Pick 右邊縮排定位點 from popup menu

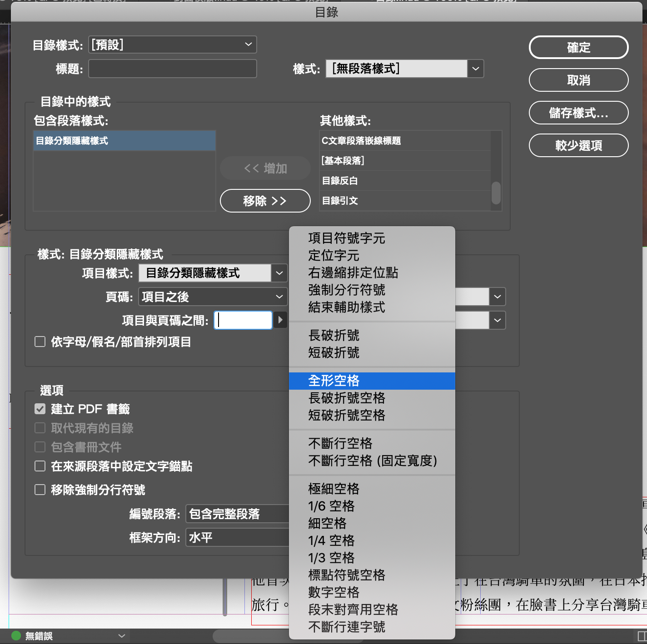click(353, 272)
